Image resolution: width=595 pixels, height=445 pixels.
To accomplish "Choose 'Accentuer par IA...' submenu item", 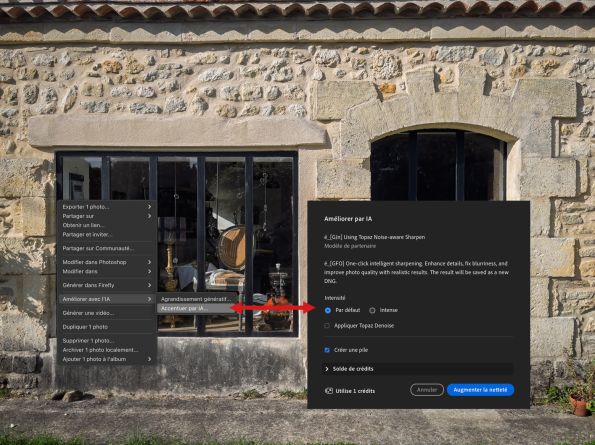I will pos(197,308).
